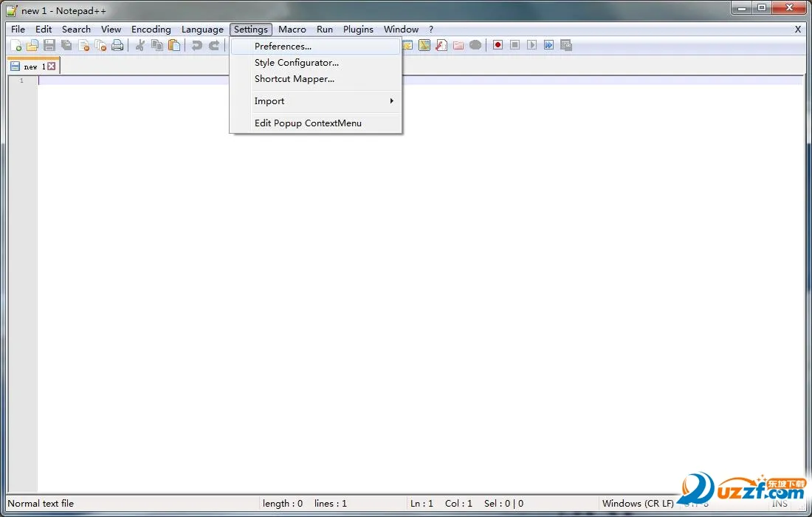812x517 pixels.
Task: Open the Edit menu
Action: (44, 30)
